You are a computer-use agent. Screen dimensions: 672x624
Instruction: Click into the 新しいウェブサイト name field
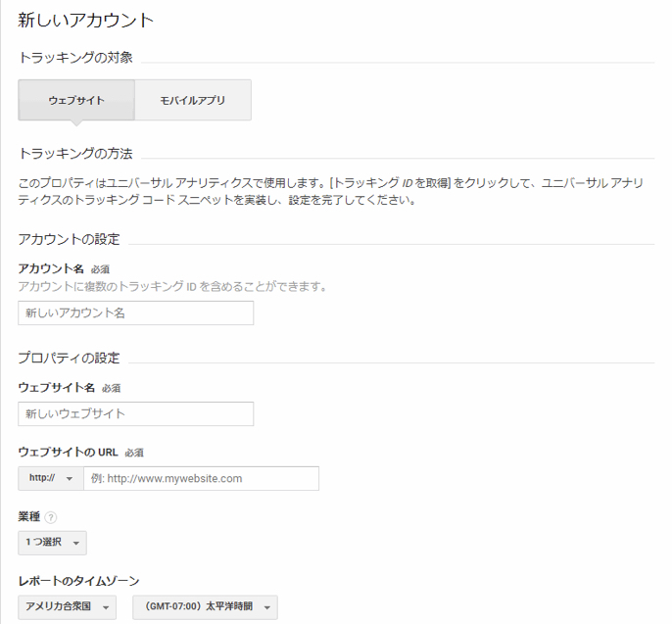136,413
